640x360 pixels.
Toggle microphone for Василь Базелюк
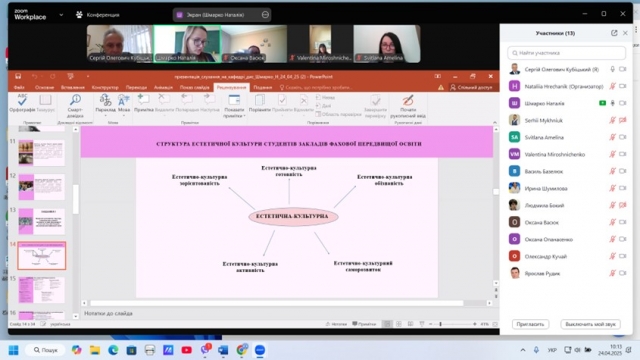click(612, 171)
